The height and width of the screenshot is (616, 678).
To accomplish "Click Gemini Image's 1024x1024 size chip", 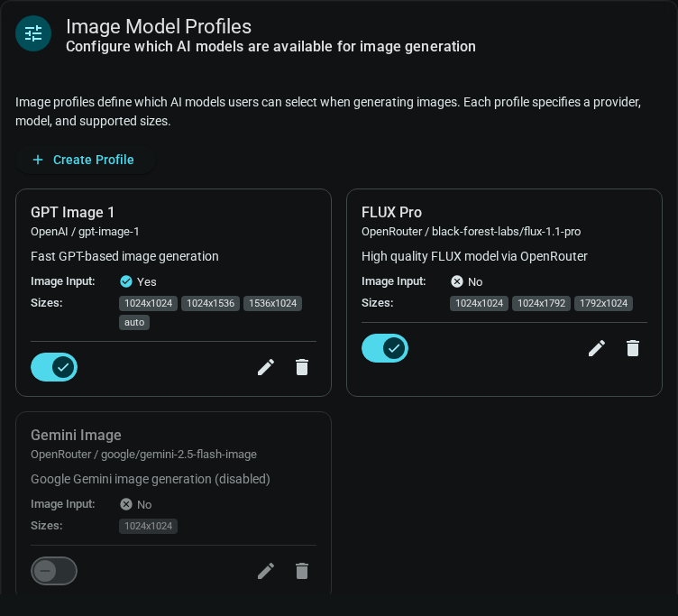I will 148,526.
